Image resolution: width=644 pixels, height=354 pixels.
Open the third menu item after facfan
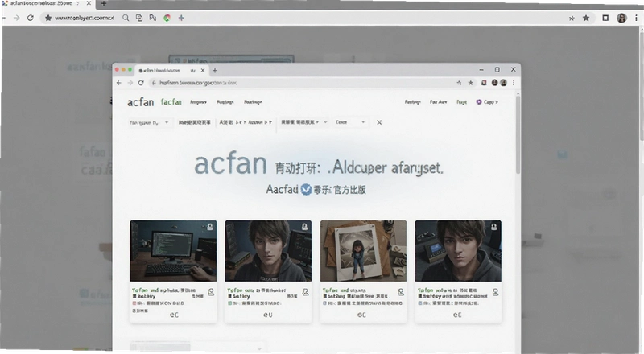253,102
